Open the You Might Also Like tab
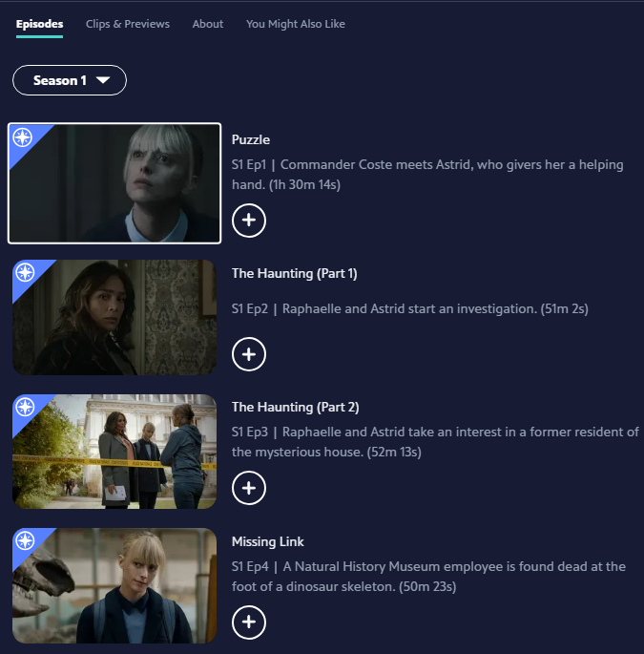 [296, 24]
